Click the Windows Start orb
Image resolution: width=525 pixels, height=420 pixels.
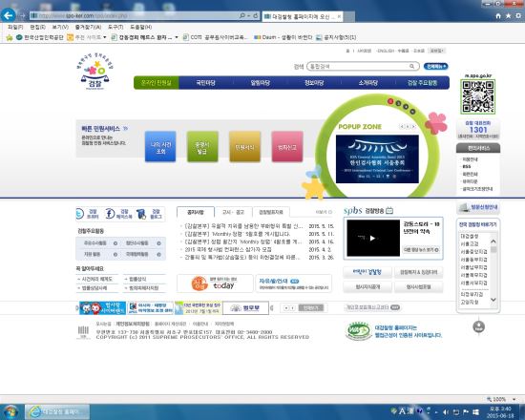tap(11, 412)
